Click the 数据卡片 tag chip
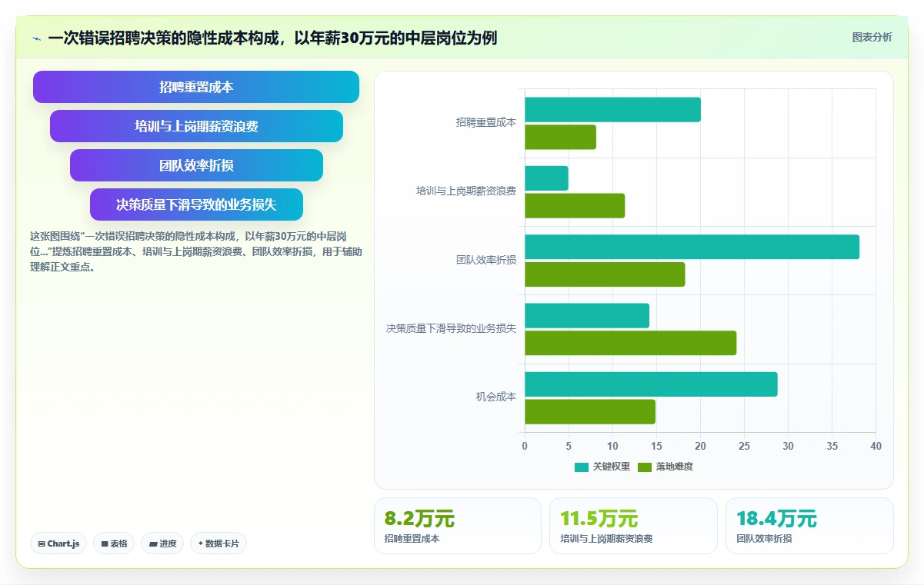This screenshot has width=924, height=585. [x=218, y=543]
